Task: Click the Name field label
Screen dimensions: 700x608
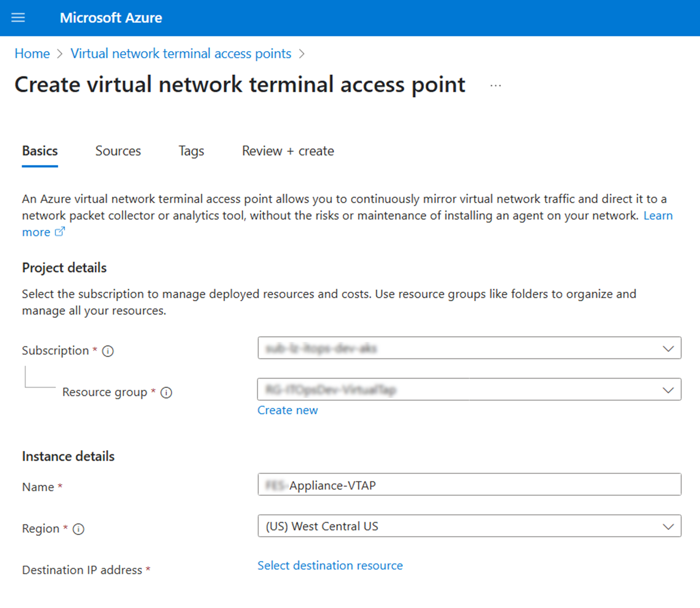Action: (x=38, y=487)
